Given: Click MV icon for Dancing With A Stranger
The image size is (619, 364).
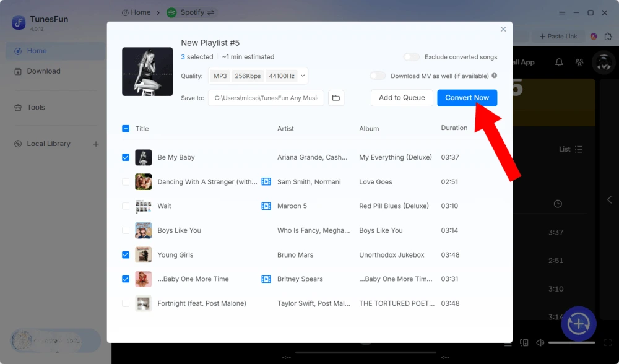Looking at the screenshot, I should click(x=266, y=181).
